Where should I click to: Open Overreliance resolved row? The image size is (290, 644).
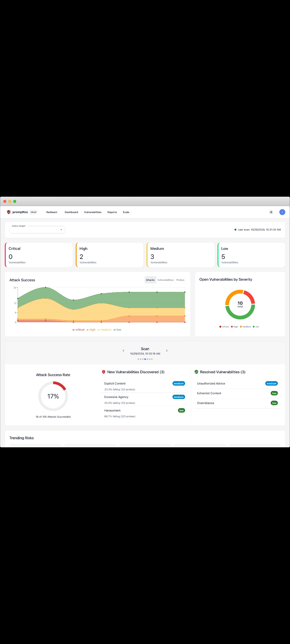(x=237, y=403)
